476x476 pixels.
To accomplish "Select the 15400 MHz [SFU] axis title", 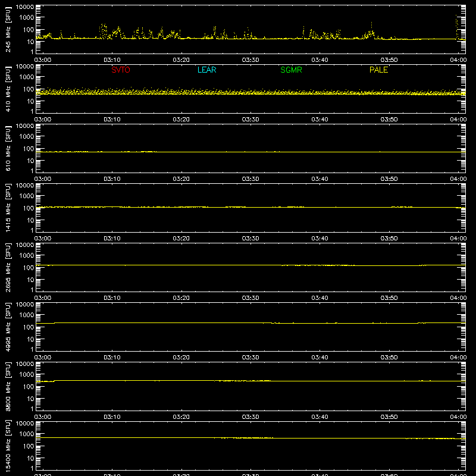I will (x=8, y=446).
